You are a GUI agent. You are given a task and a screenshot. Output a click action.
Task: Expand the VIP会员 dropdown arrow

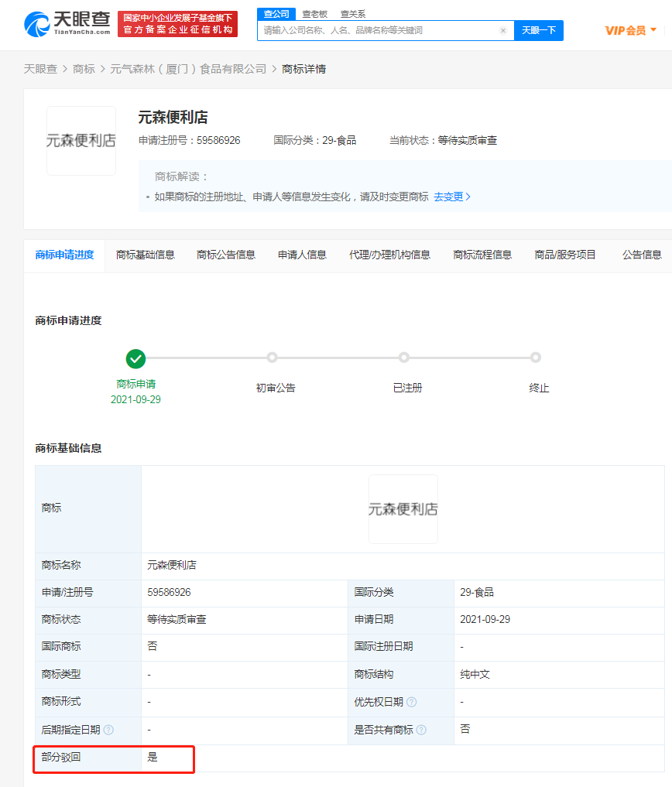pyautogui.click(x=656, y=29)
